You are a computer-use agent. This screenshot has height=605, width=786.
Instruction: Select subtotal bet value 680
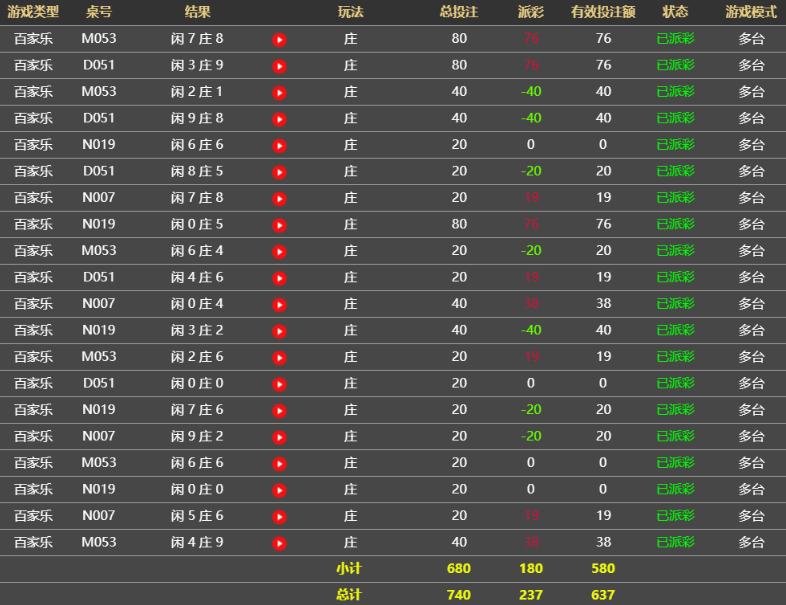pos(459,568)
